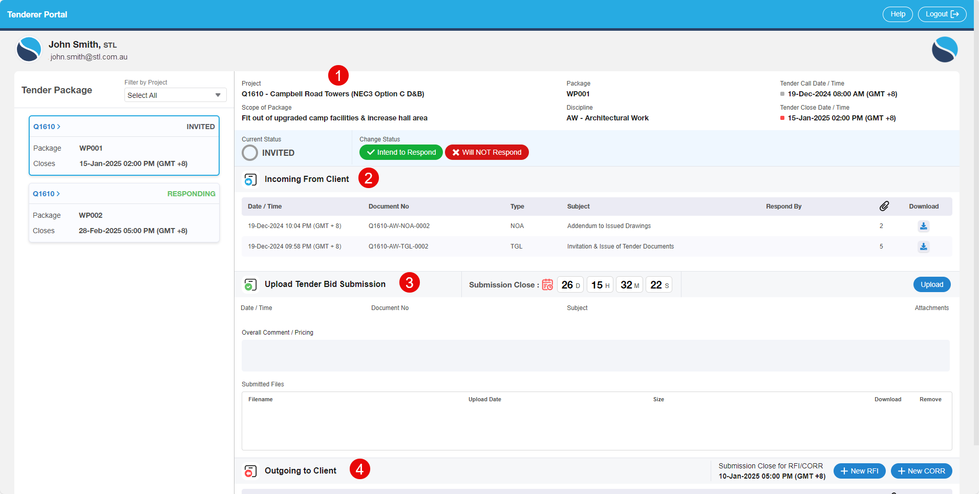Click the Logout button
This screenshot has height=494, width=980.
[x=942, y=14]
